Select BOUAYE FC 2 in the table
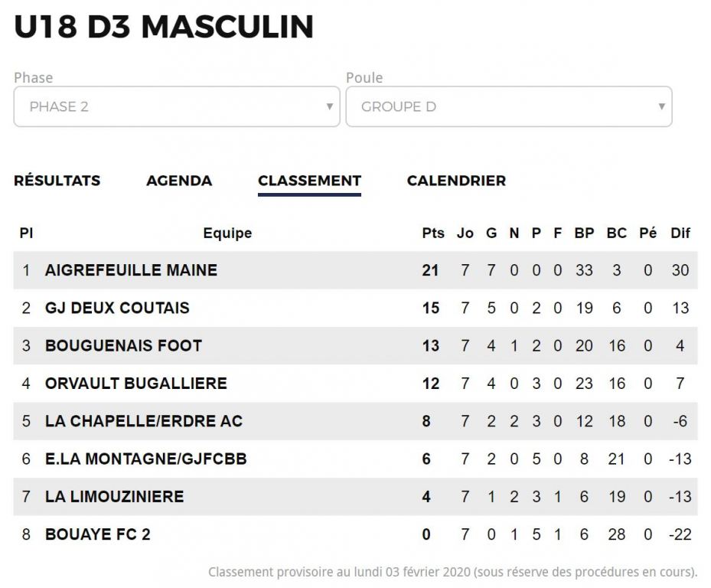Viewport: 711px width, 588px height. tap(97, 534)
